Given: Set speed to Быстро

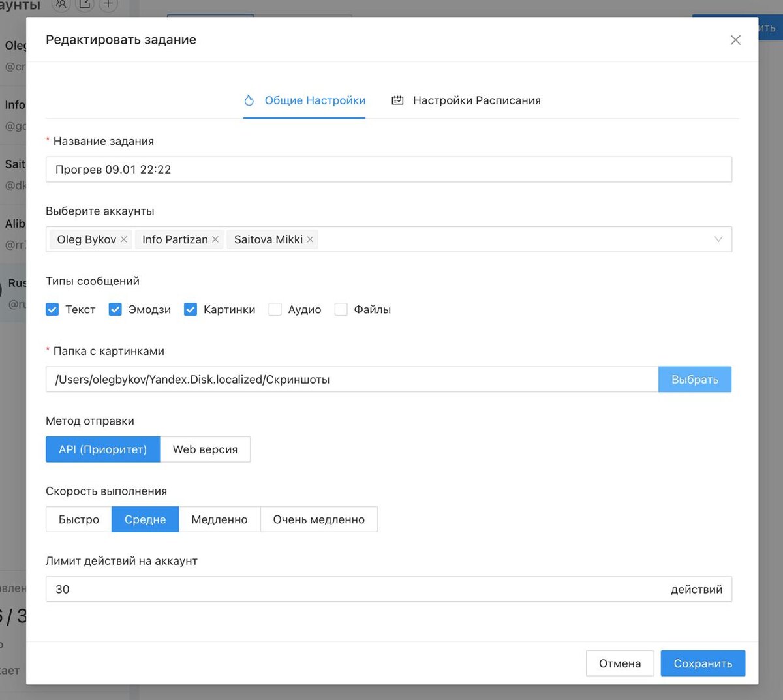Looking at the screenshot, I should [79, 519].
